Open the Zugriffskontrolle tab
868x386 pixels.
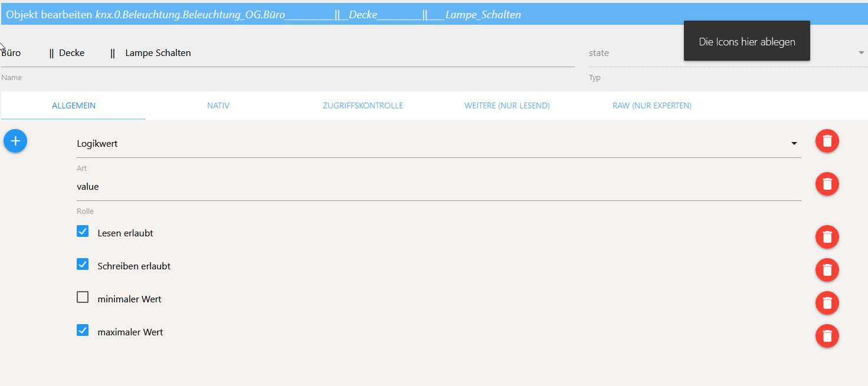pyautogui.click(x=363, y=105)
